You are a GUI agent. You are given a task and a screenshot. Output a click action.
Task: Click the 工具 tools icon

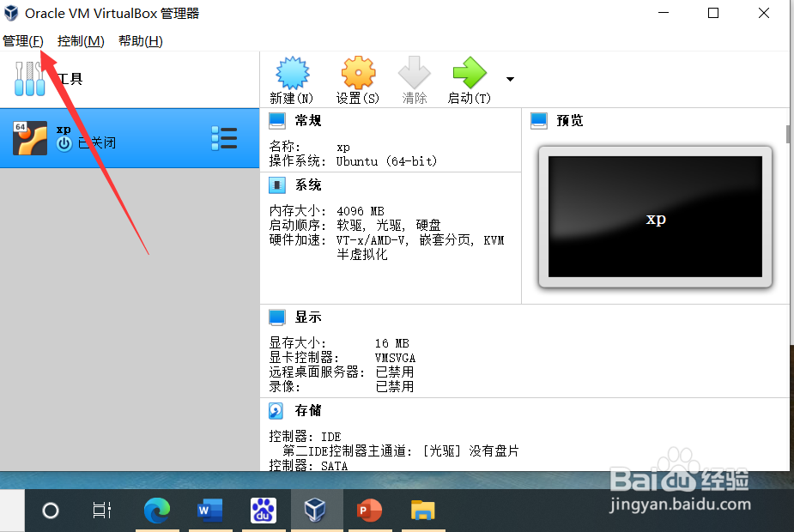(x=30, y=78)
